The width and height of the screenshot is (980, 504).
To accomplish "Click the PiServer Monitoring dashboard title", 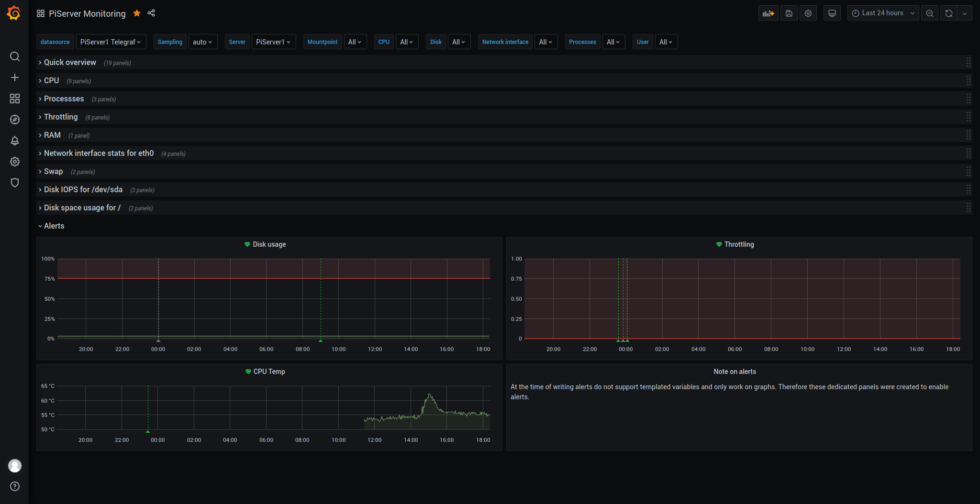I will [87, 14].
